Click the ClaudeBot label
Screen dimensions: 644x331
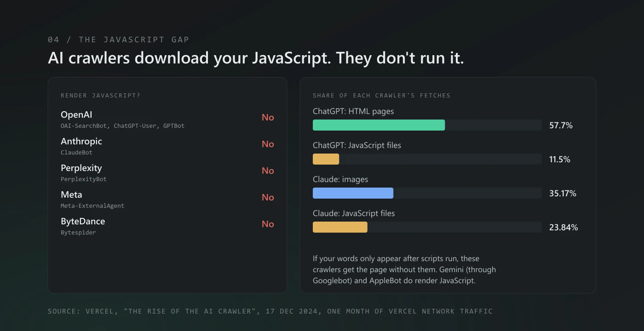(76, 153)
